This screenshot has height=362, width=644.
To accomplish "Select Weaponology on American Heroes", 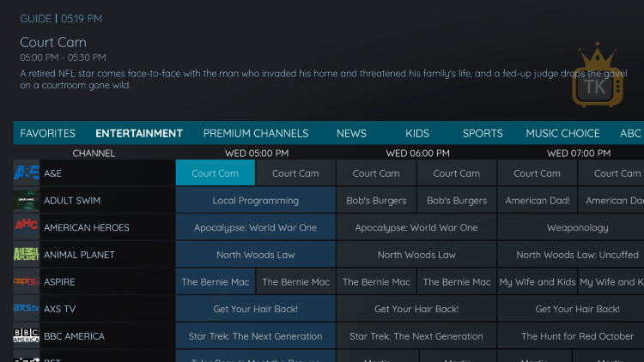I will point(577,227).
